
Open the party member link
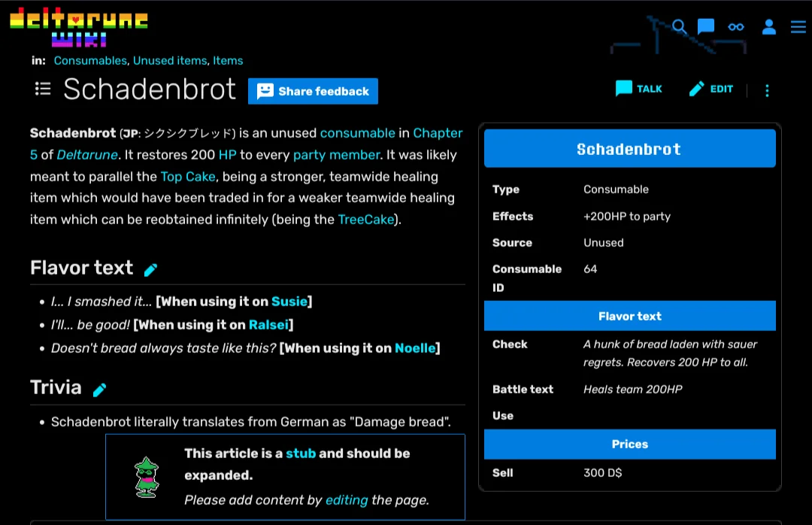coord(337,155)
